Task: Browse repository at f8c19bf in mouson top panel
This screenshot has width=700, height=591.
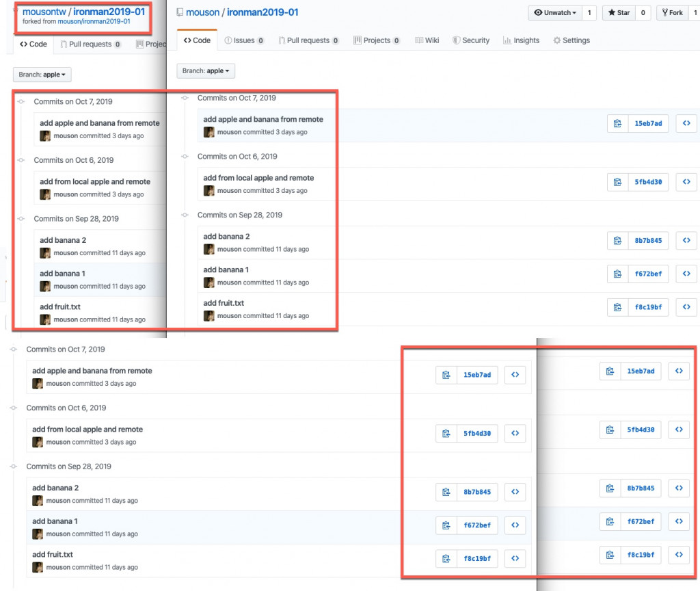Action: 686,307
